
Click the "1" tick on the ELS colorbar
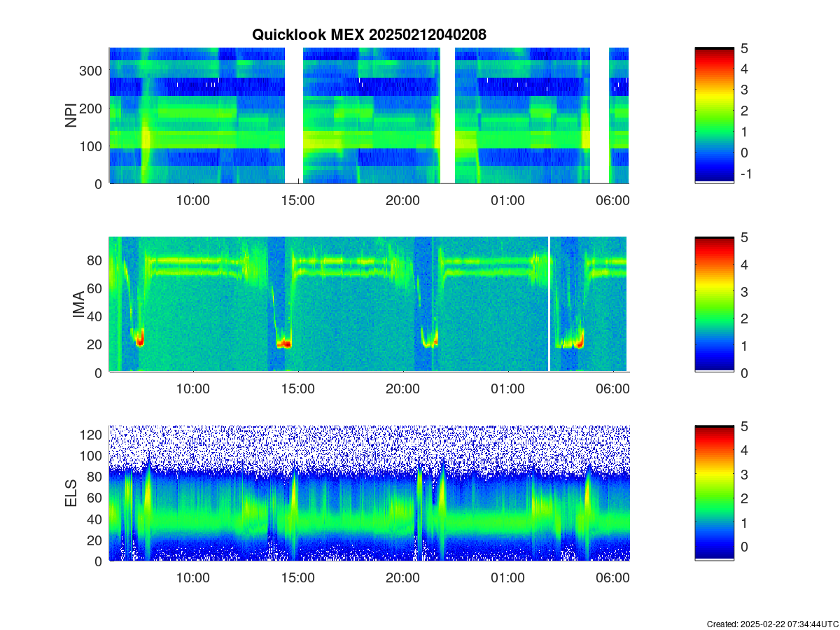click(745, 522)
